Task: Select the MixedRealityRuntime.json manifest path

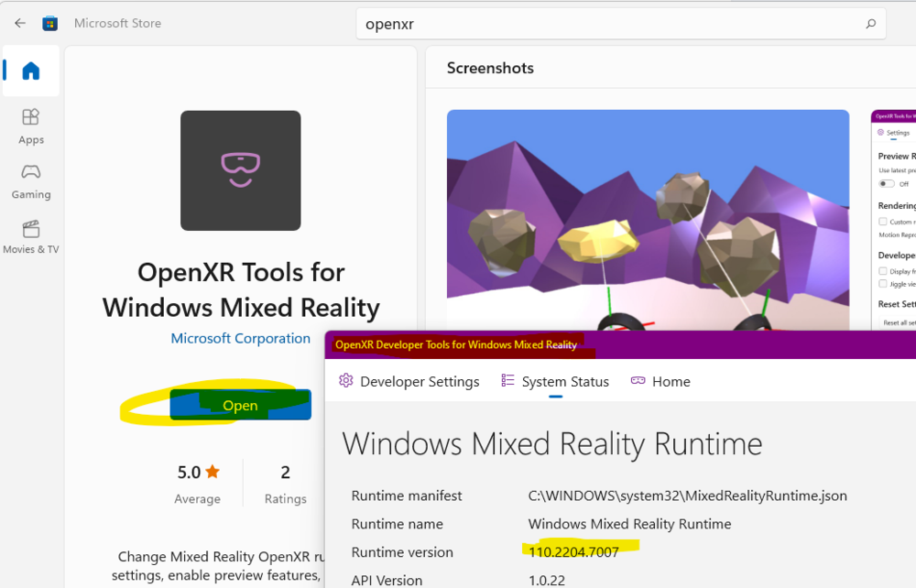Action: coord(688,495)
